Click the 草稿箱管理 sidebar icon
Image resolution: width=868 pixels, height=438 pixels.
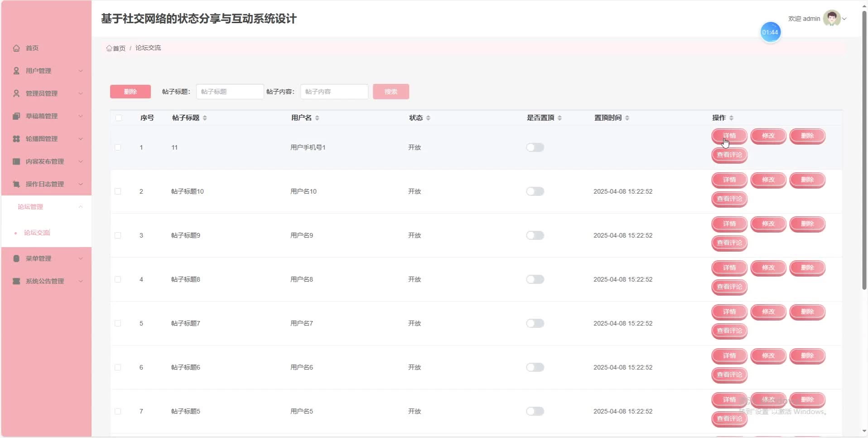tap(16, 116)
